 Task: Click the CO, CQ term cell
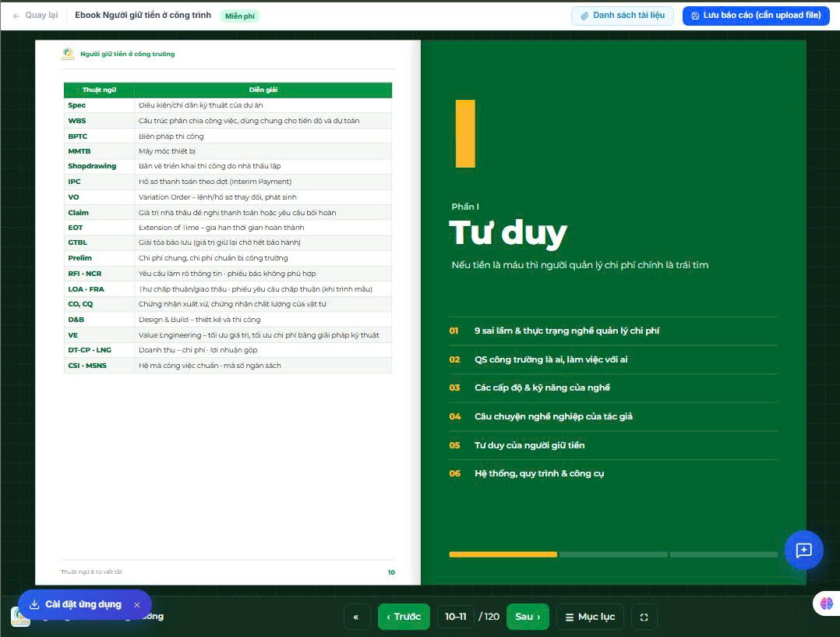[99, 304]
